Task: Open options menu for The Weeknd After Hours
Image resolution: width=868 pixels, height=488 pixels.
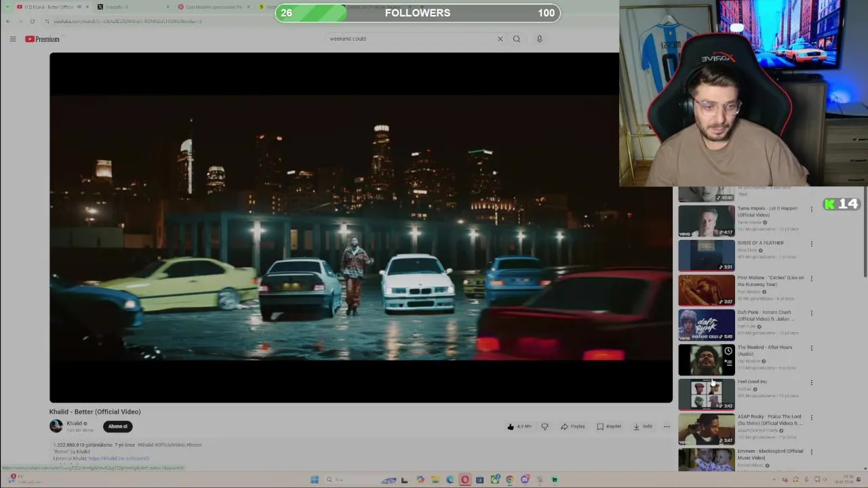Action: point(812,348)
